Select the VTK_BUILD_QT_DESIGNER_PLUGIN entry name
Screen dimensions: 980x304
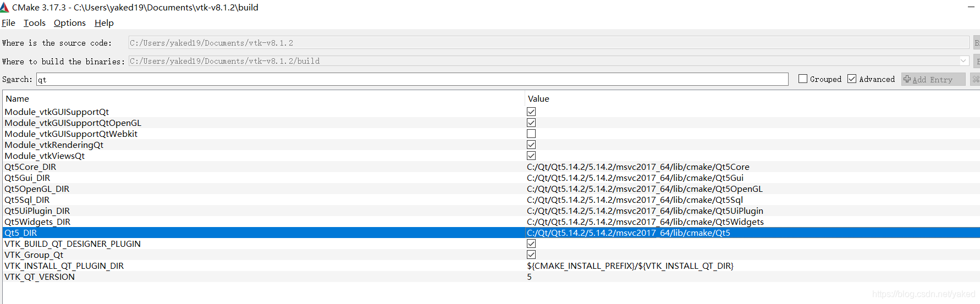pos(73,244)
